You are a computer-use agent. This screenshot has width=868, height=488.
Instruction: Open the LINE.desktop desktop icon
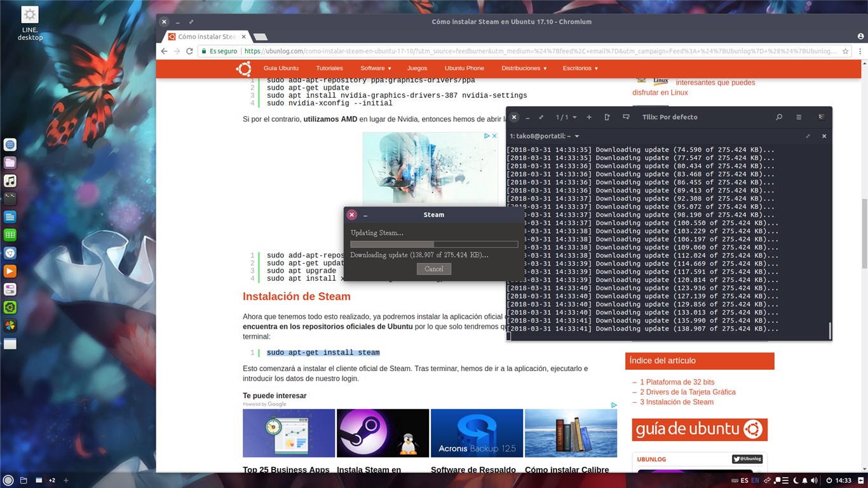pyautogui.click(x=30, y=24)
